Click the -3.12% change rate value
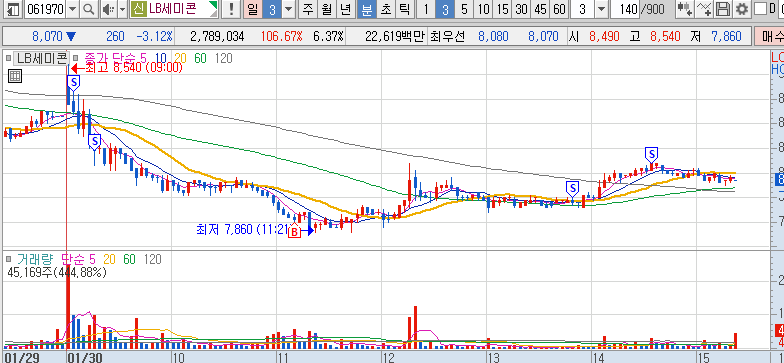 click(154, 36)
